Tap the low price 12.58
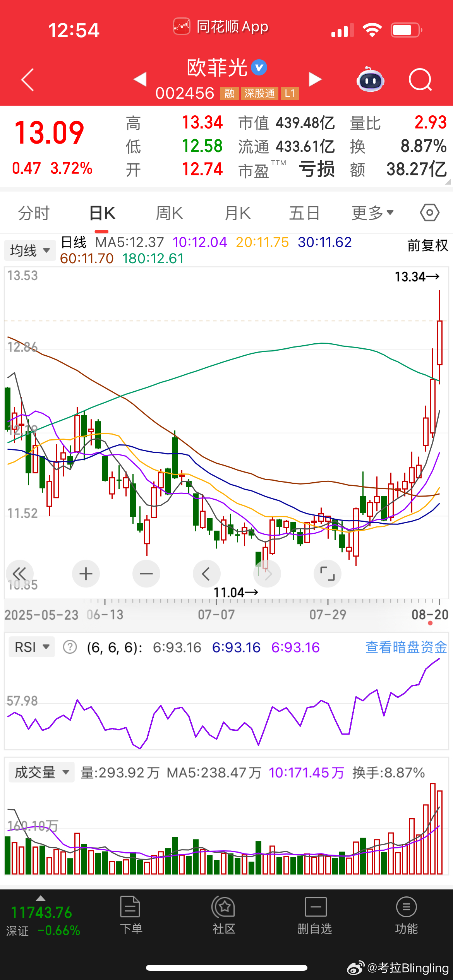 202,146
